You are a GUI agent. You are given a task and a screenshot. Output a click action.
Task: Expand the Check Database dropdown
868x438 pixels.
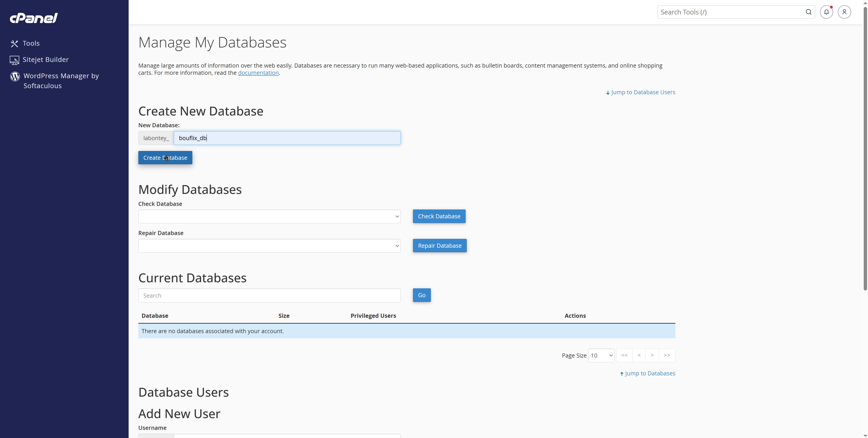269,217
